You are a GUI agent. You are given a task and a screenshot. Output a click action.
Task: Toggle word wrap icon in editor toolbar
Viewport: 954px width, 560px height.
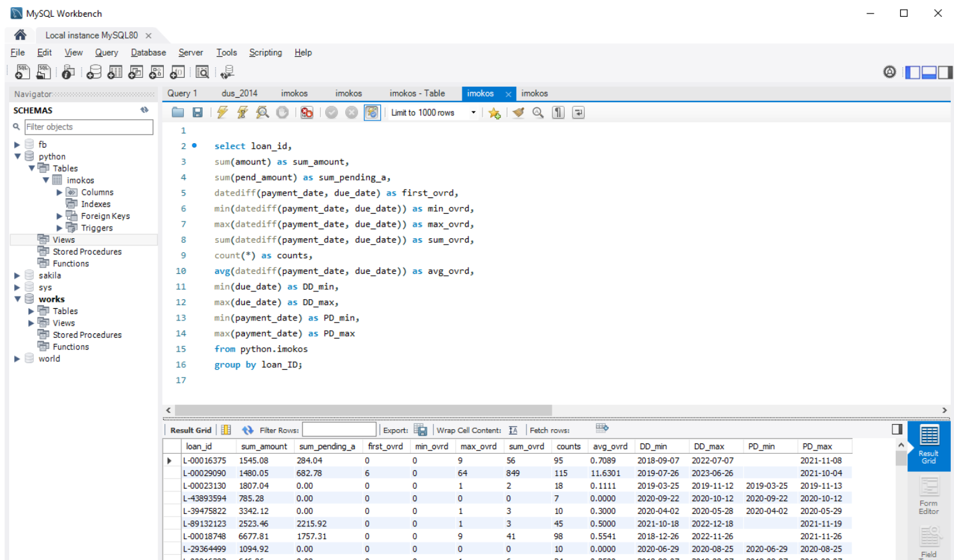click(x=578, y=113)
